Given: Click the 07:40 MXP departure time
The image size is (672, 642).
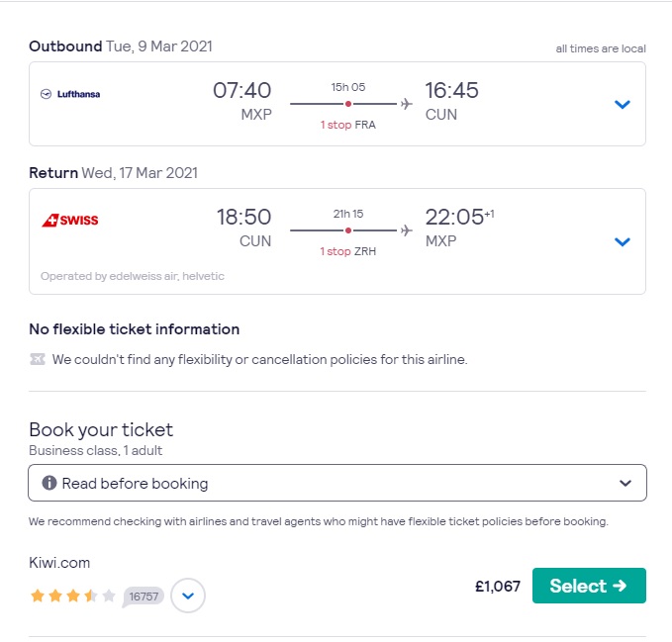Looking at the screenshot, I should pos(242,102).
